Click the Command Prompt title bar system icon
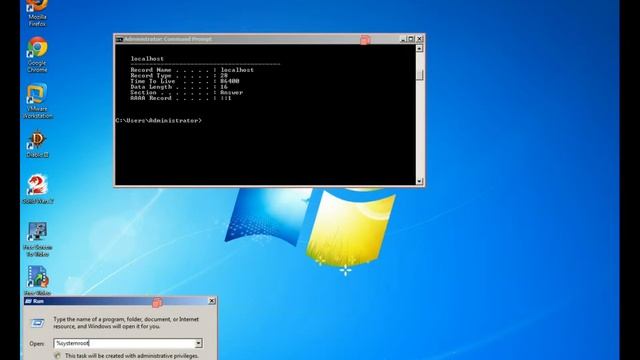Image resolution: width=640 pixels, height=360 pixels. tap(119, 39)
